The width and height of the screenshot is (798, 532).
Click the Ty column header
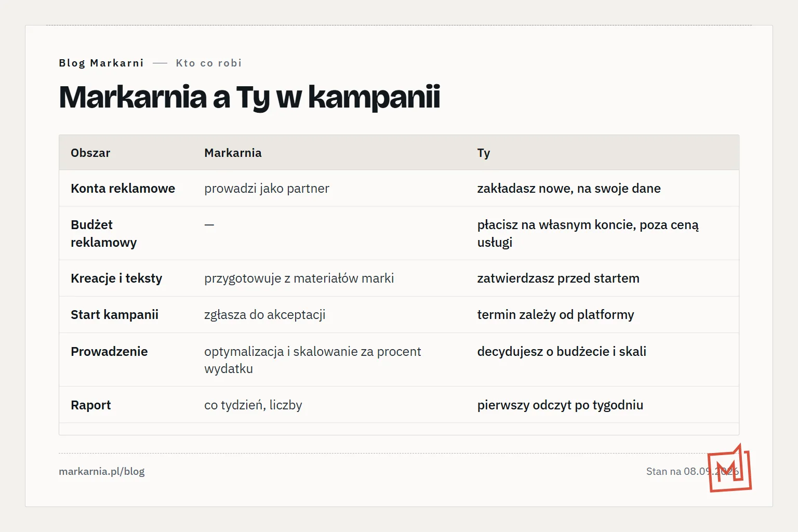(x=484, y=153)
